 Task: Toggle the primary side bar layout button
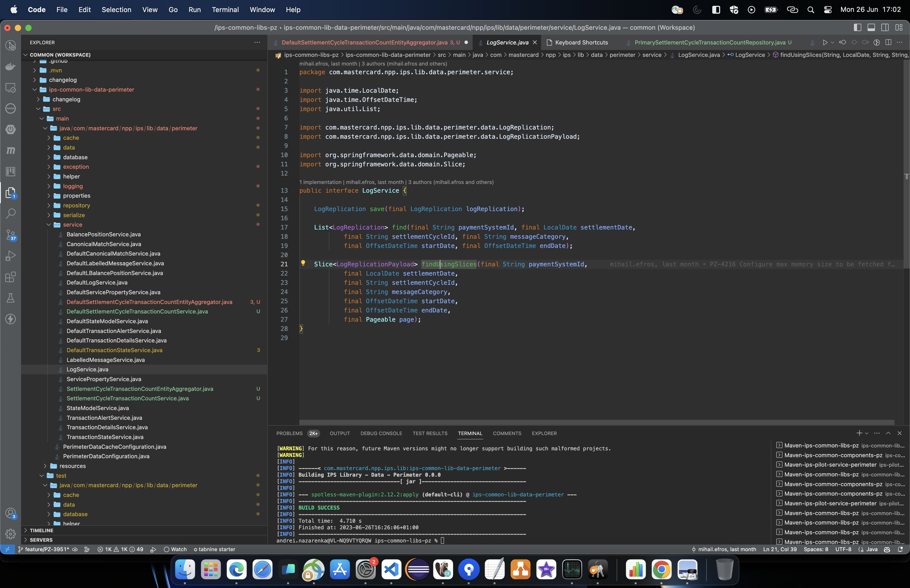coord(857,27)
